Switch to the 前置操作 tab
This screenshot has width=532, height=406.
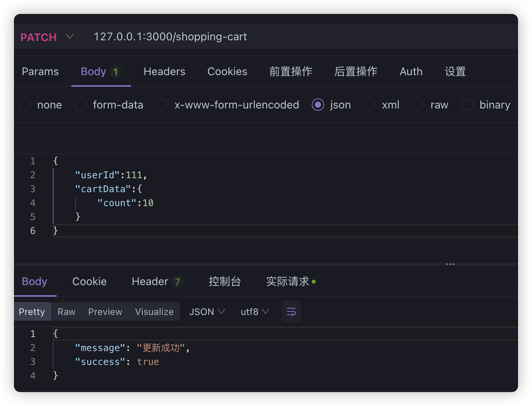click(x=290, y=72)
